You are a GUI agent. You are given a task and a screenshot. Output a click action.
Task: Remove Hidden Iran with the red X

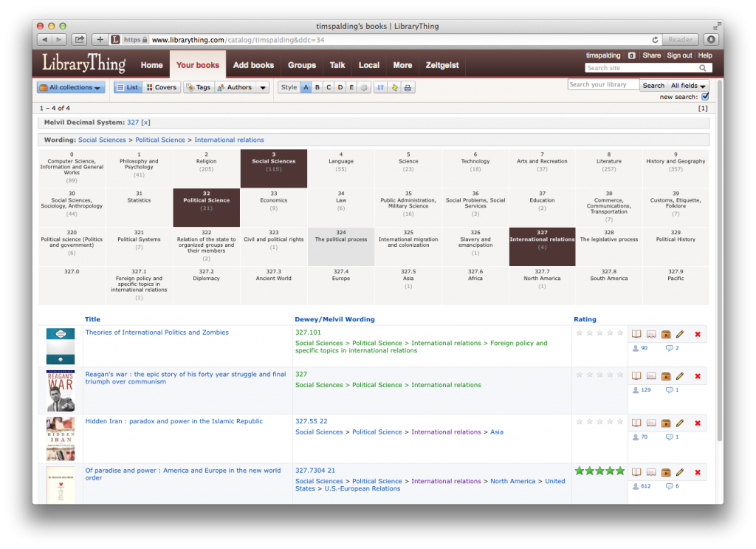(698, 423)
